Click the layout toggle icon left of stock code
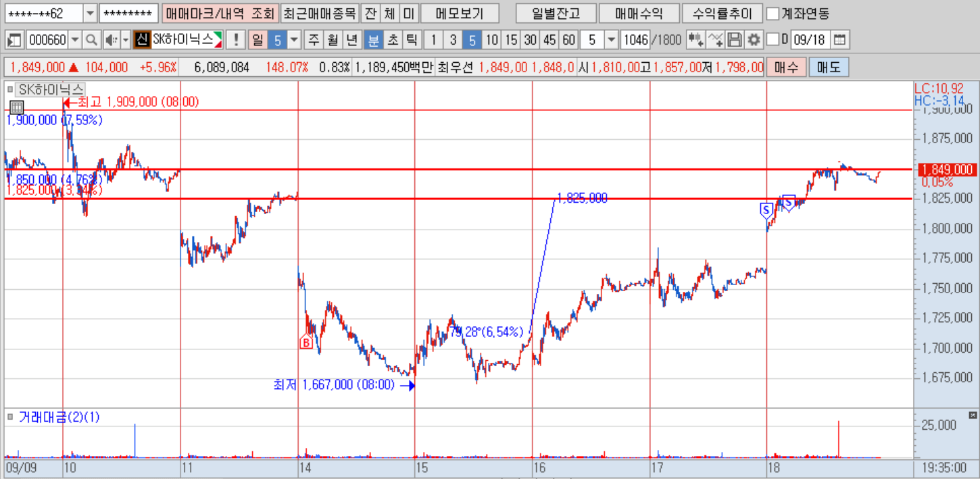The image size is (980, 479). tap(14, 40)
